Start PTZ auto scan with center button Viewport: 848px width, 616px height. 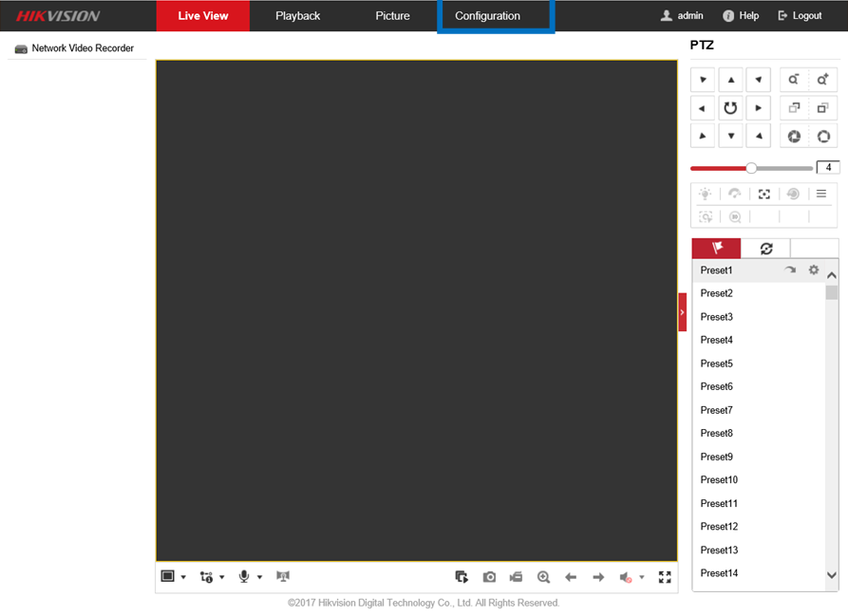pos(730,108)
